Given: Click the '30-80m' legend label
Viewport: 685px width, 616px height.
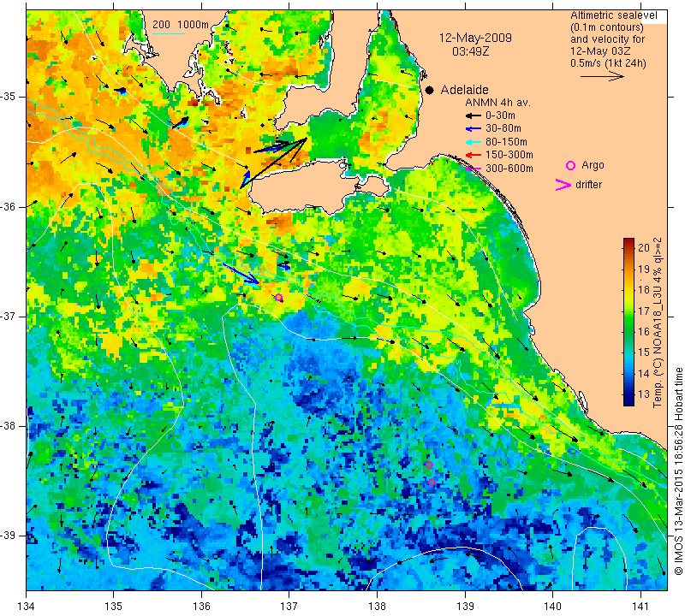Looking at the screenshot, I should (503, 129).
